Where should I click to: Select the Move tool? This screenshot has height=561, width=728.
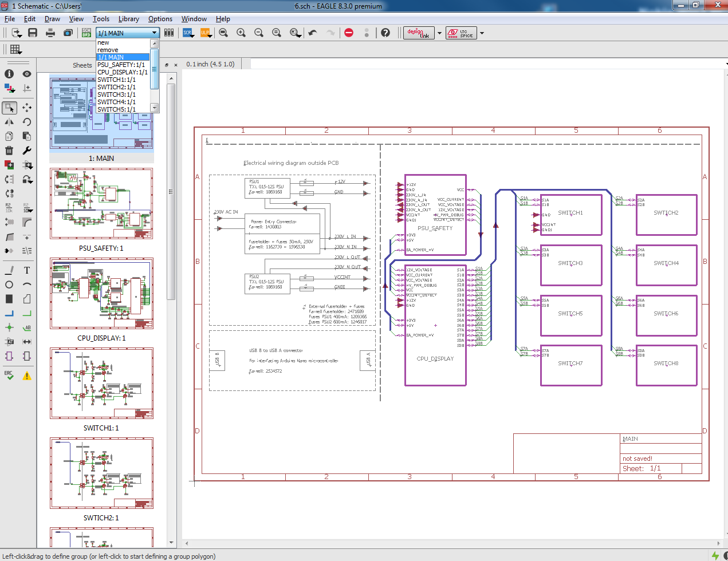(x=27, y=108)
